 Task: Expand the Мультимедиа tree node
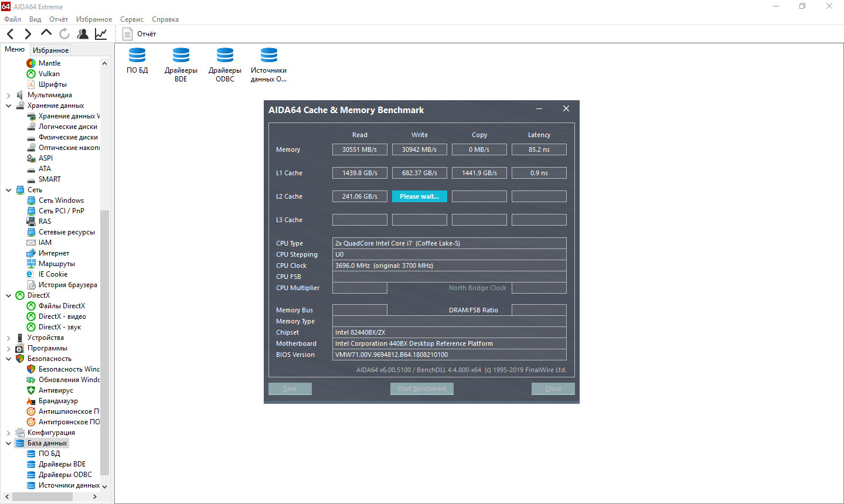pyautogui.click(x=8, y=95)
